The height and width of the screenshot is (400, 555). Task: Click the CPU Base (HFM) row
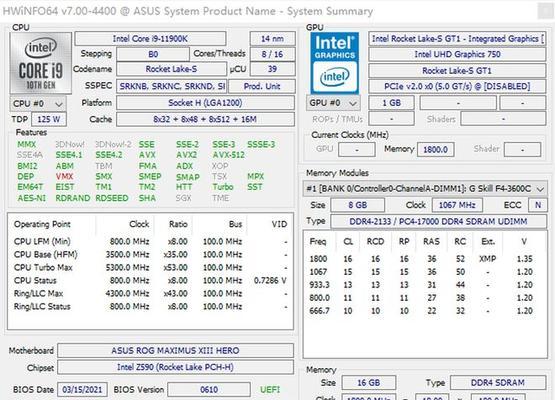pyautogui.click(x=150, y=255)
